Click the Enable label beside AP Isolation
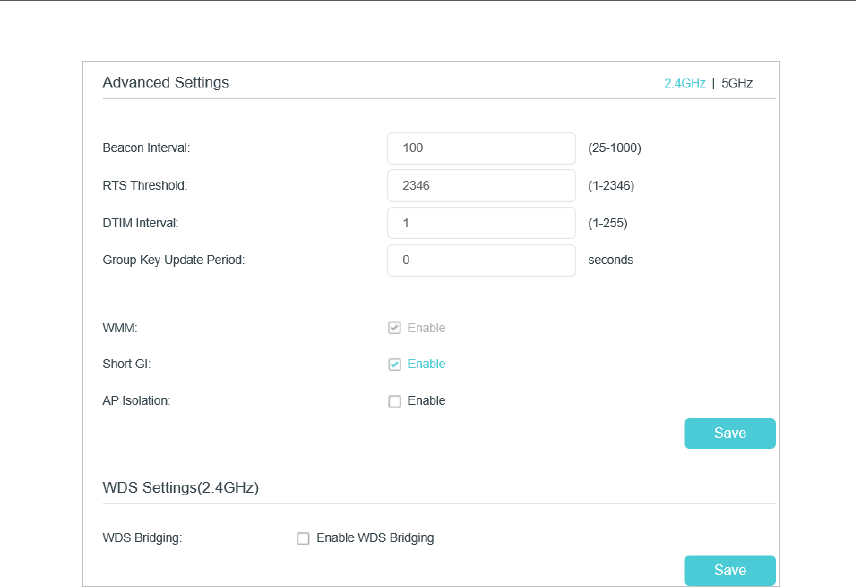Viewport: 856px width, 587px height. click(x=426, y=401)
